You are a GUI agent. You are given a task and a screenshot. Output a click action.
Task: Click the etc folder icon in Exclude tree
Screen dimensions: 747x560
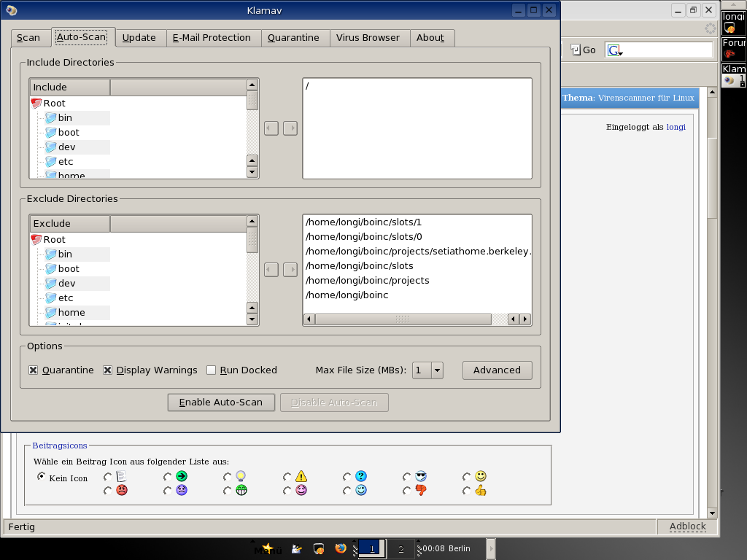51,297
